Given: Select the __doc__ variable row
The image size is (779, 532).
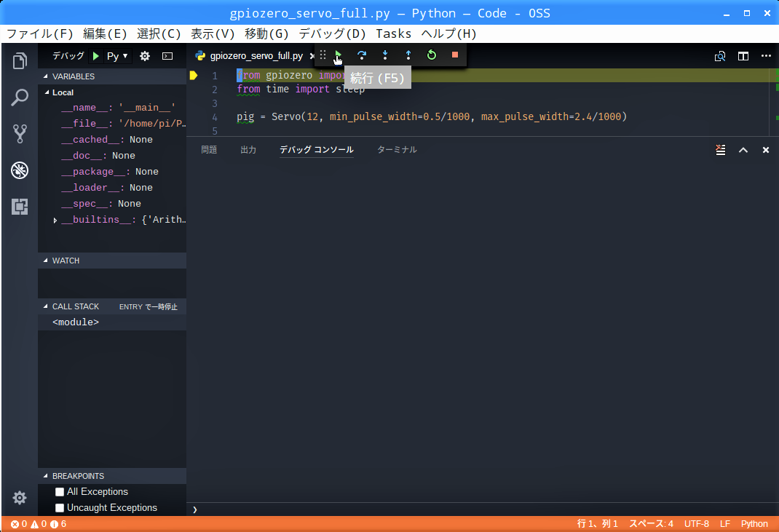Looking at the screenshot, I should pos(112,156).
